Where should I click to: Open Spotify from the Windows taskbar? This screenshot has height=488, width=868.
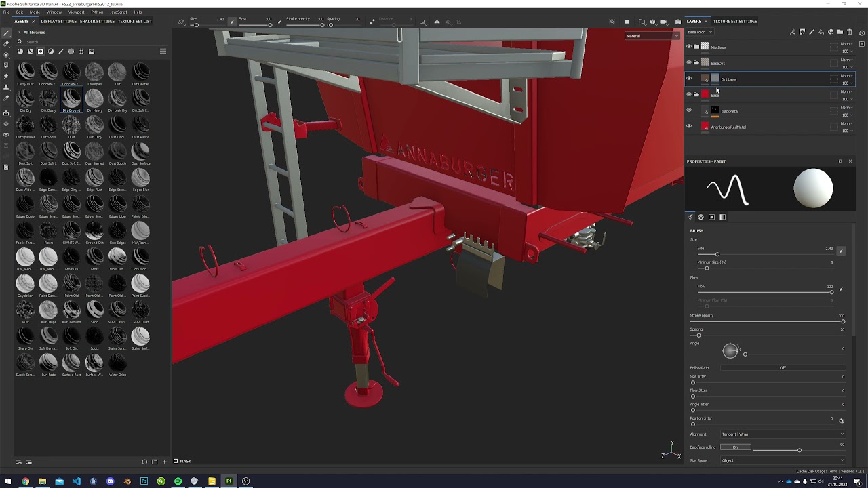click(x=178, y=481)
